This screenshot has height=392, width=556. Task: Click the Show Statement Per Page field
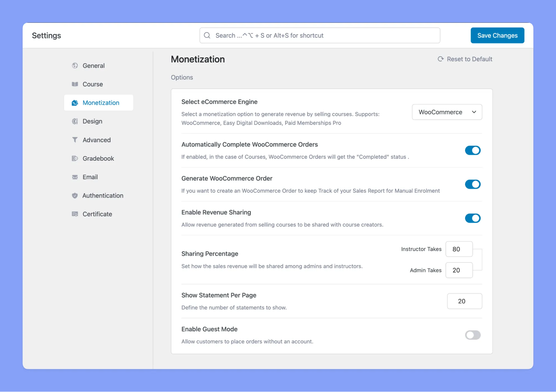(x=464, y=301)
